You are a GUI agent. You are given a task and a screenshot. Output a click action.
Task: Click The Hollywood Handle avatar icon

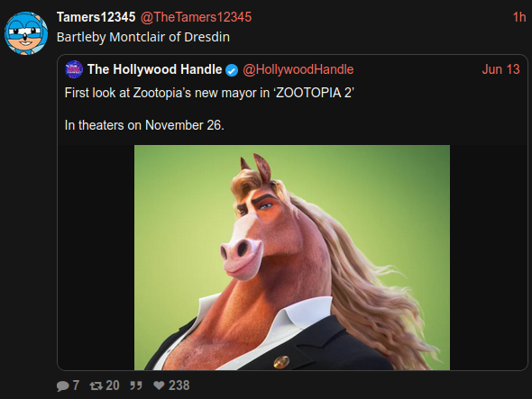(x=74, y=69)
